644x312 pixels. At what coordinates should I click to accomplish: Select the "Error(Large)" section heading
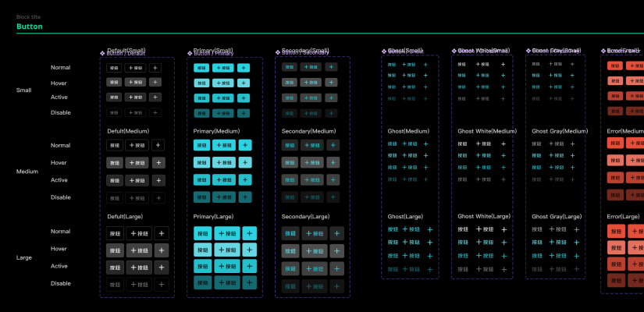pos(623,216)
